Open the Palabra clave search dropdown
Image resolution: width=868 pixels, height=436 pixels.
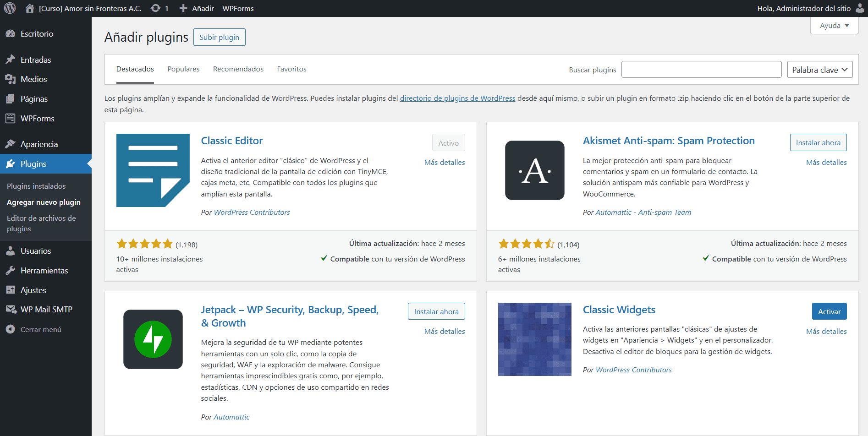(819, 70)
